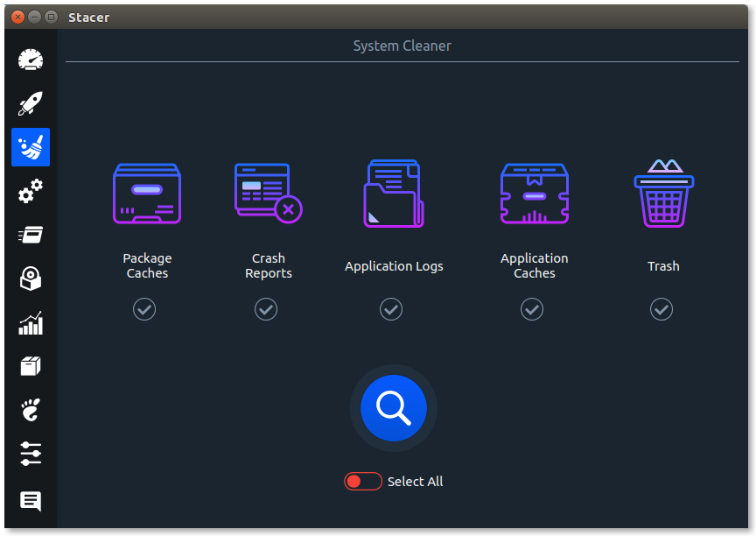Click the Application Logs folder icon

tap(394, 194)
